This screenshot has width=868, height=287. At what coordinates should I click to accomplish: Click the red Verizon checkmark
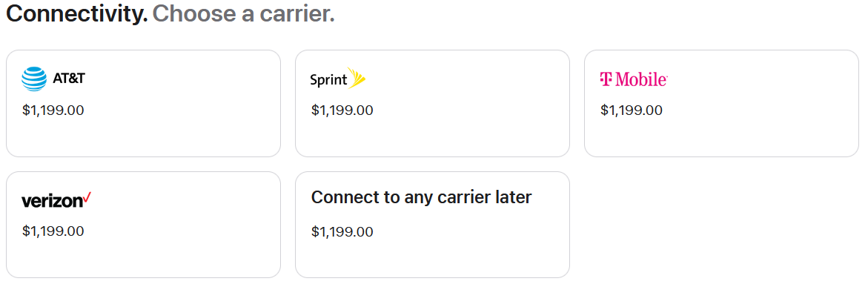[x=87, y=198]
